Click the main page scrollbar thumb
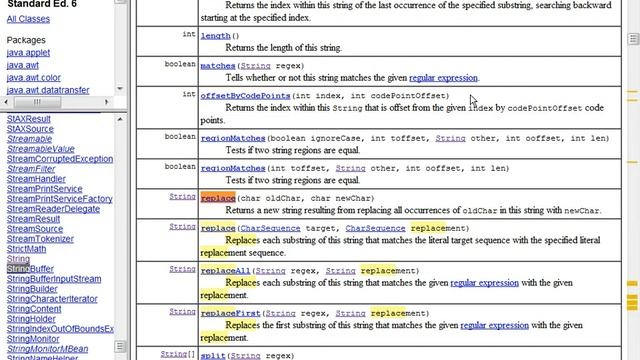This screenshot has height=360, width=640. [x=633, y=39]
